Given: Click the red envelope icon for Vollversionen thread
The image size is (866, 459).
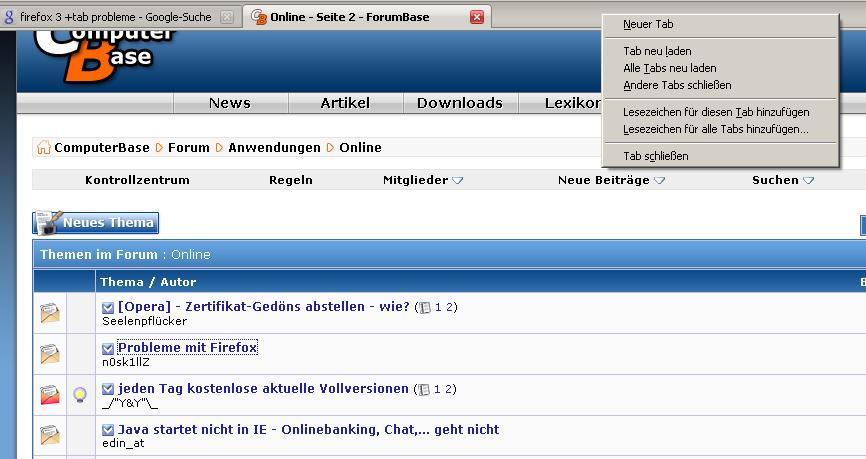Looking at the screenshot, I should point(49,395).
